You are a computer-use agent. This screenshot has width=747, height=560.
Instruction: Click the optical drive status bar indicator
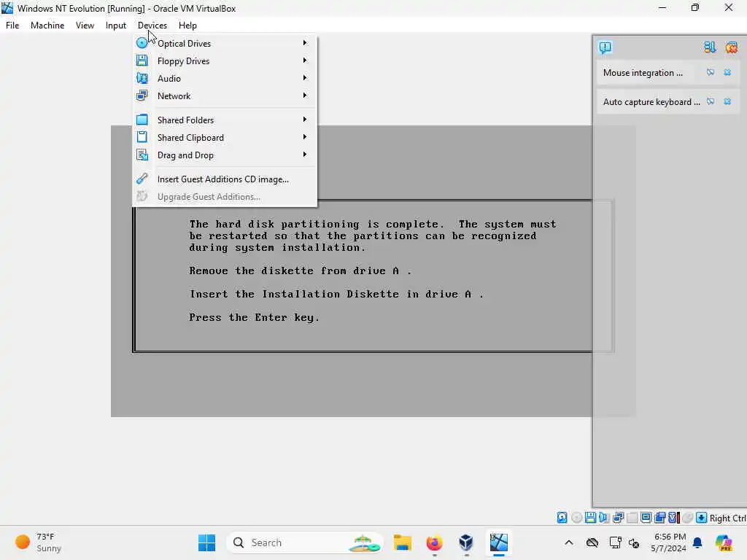576,518
